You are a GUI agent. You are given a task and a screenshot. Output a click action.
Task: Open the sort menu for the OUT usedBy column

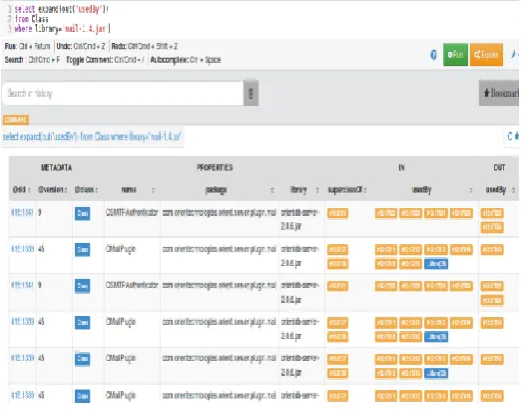coord(514,190)
